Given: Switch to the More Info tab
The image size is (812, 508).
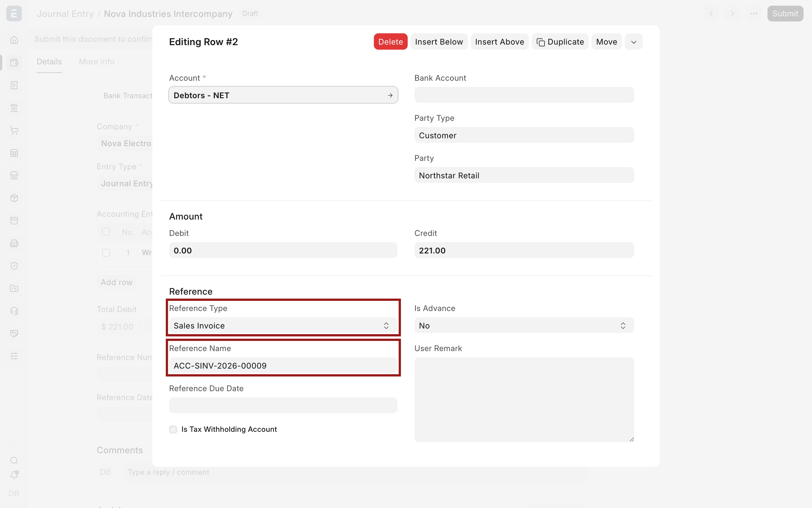Looking at the screenshot, I should 97,62.
